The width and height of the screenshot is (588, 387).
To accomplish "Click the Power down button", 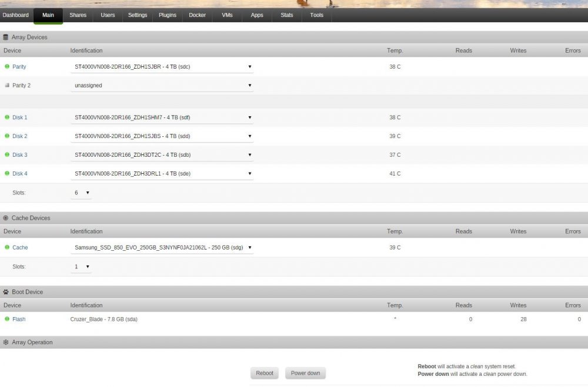I will pos(305,373).
